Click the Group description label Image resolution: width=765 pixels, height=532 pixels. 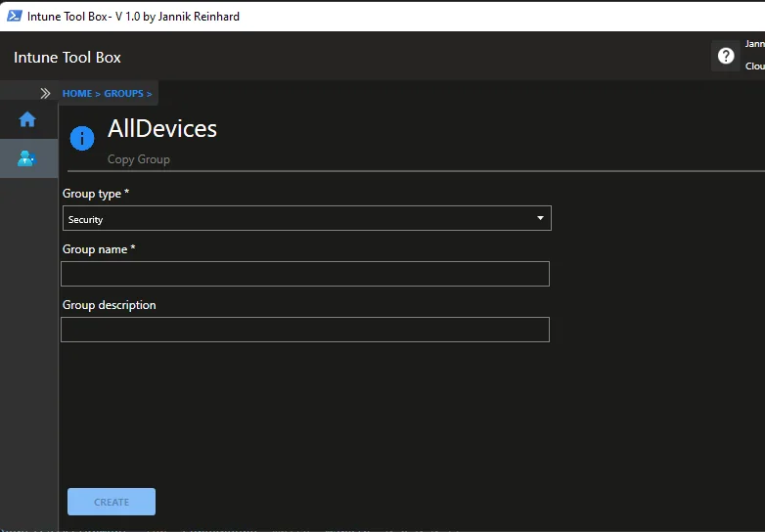coord(110,305)
